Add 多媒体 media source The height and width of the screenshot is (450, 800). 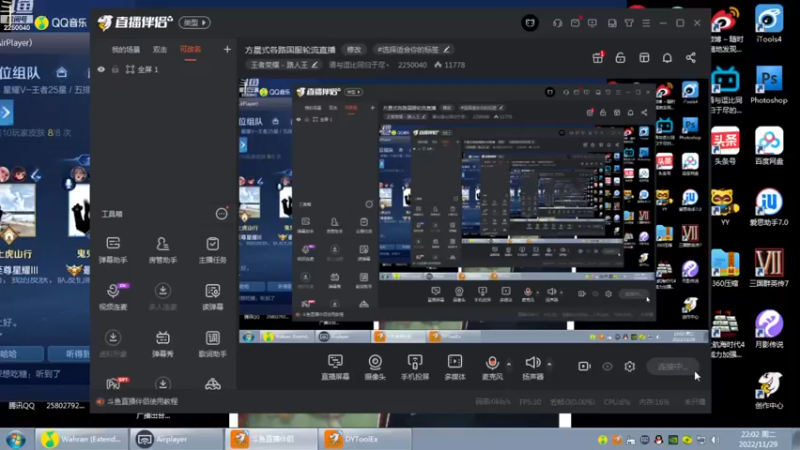pos(455,367)
